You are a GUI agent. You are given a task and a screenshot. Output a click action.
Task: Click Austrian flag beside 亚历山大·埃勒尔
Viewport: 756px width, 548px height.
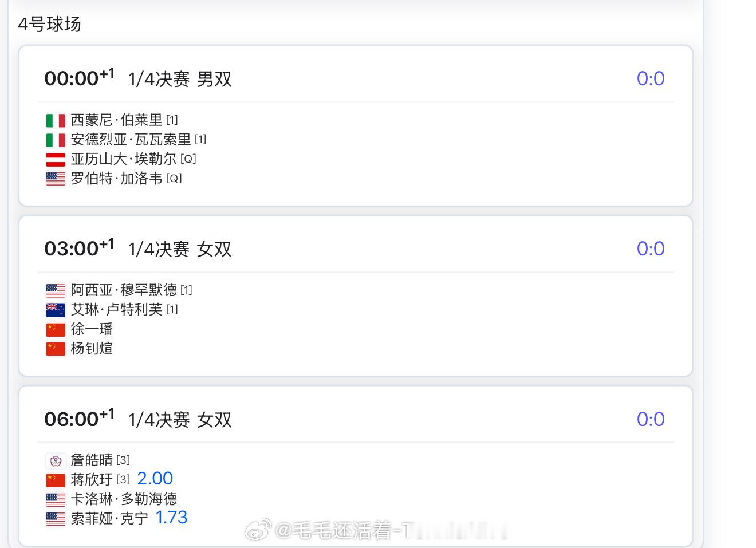coord(56,159)
